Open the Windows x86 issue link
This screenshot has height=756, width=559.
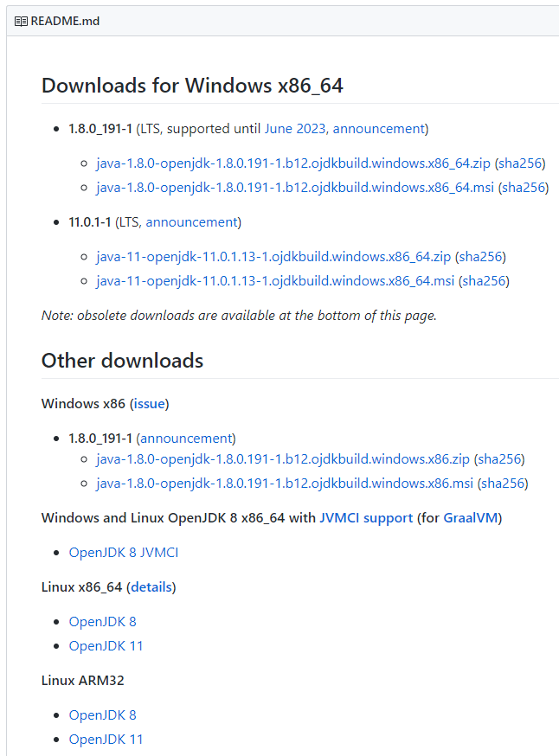click(150, 404)
